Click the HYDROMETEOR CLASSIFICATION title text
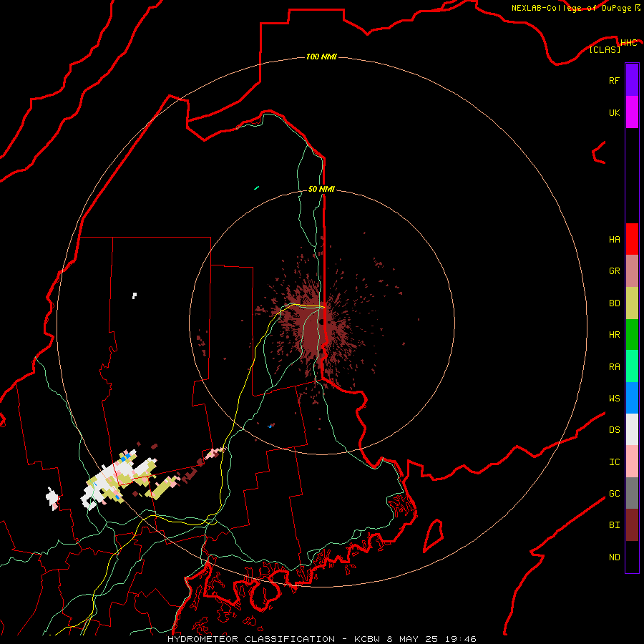 click(x=251, y=639)
